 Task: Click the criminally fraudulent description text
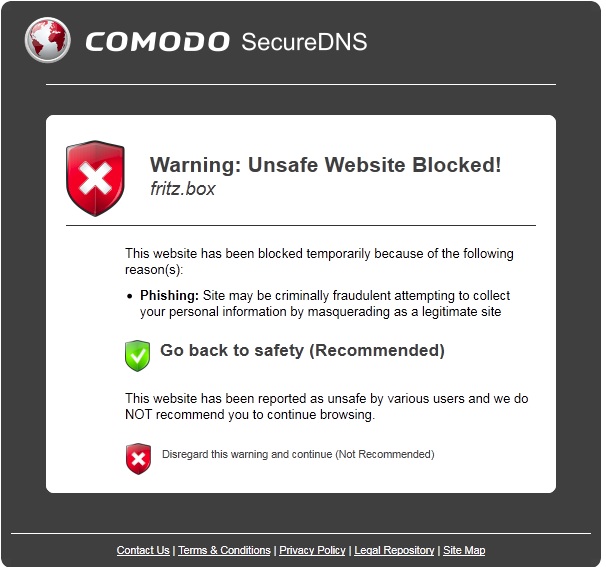[x=325, y=304]
